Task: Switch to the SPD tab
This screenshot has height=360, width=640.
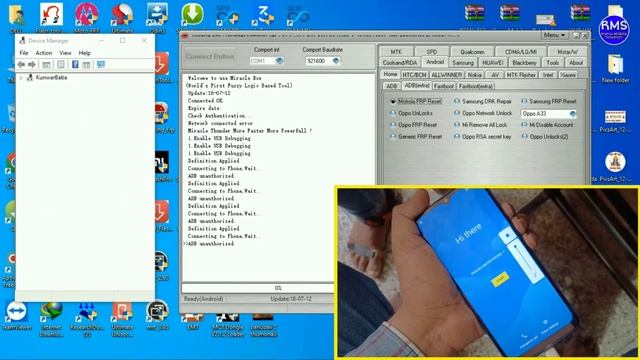Action: pyautogui.click(x=431, y=52)
